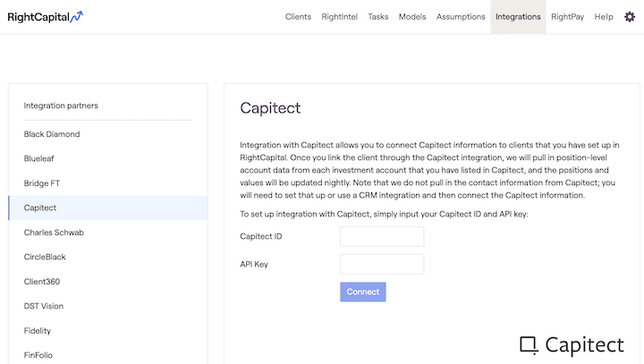Click the RightCapital logo

(46, 16)
